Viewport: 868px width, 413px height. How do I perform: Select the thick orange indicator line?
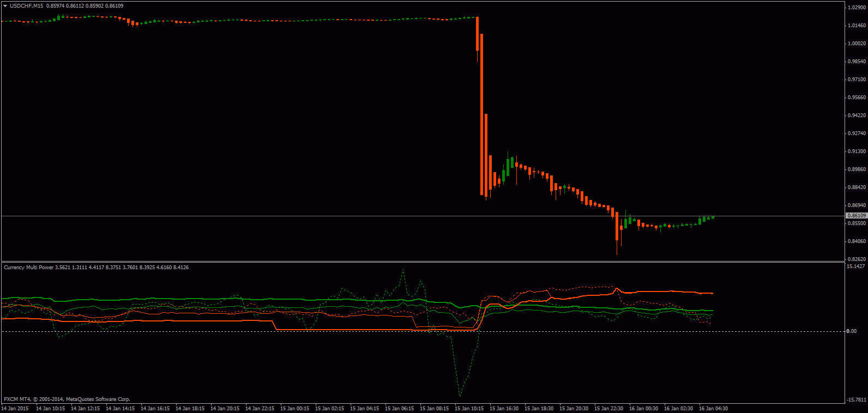654,291
